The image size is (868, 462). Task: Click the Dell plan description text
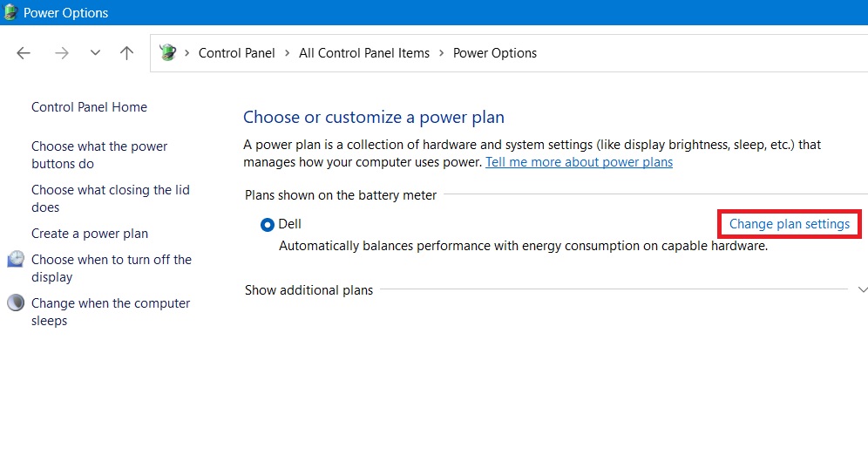(x=523, y=246)
